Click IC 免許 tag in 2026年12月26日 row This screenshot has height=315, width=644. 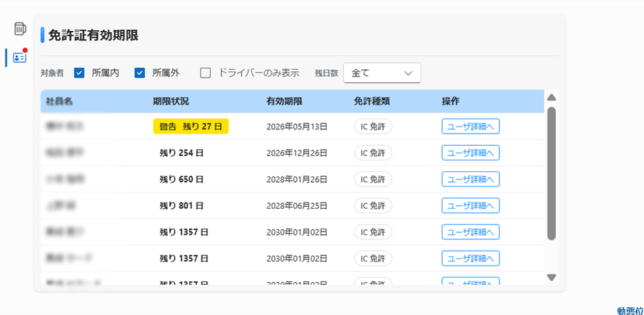pyautogui.click(x=373, y=153)
